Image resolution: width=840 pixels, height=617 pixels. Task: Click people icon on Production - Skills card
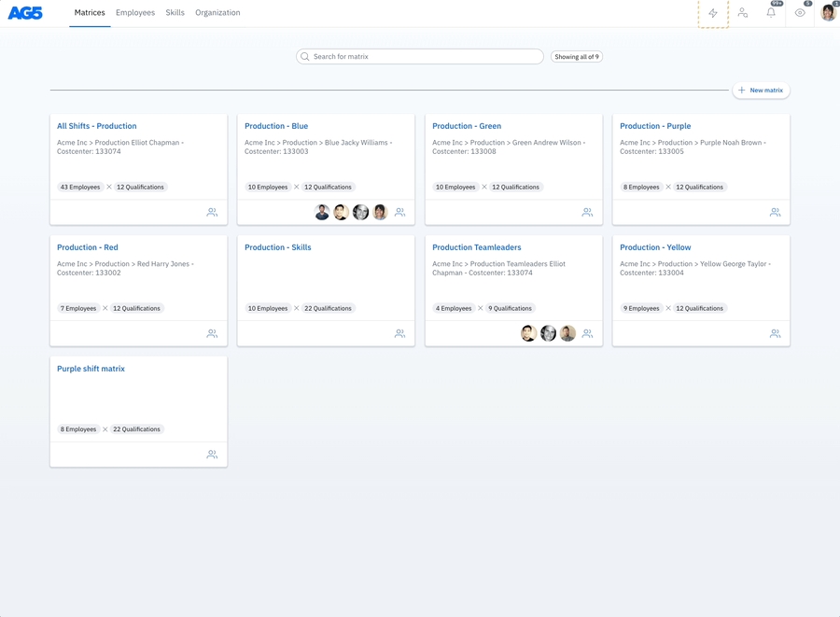(399, 334)
